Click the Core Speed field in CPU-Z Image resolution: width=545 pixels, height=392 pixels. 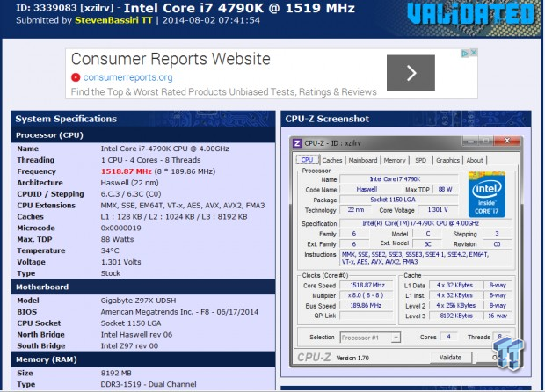(x=366, y=286)
